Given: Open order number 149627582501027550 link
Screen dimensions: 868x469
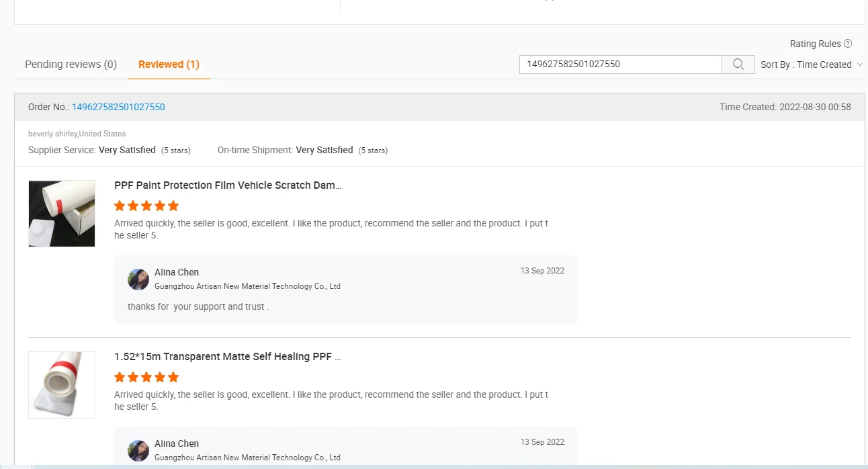Looking at the screenshot, I should point(118,107).
